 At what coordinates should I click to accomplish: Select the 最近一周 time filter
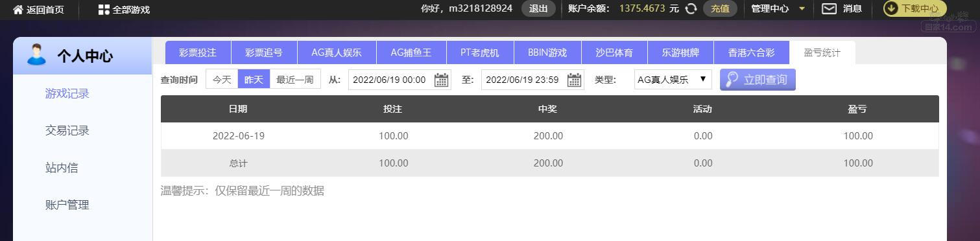tap(295, 79)
